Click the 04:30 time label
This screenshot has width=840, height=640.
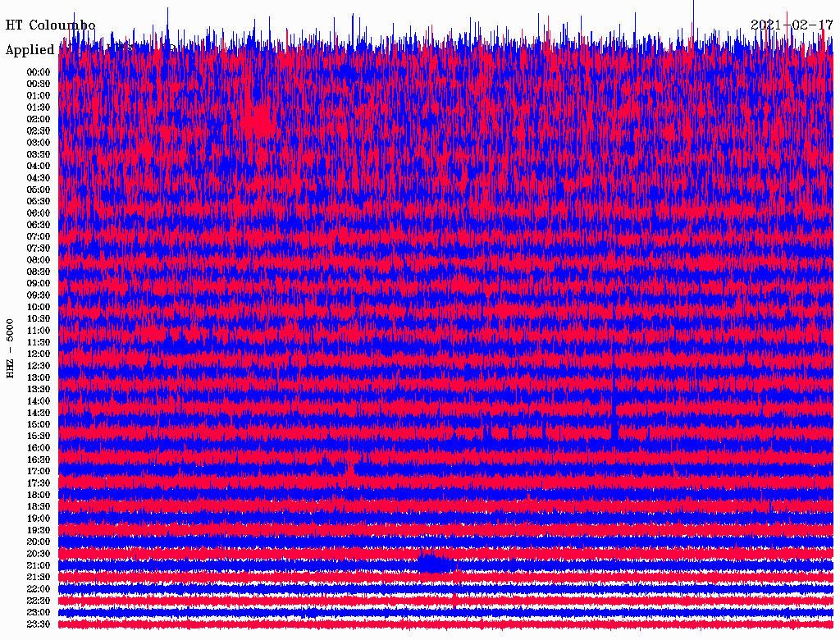pyautogui.click(x=39, y=177)
